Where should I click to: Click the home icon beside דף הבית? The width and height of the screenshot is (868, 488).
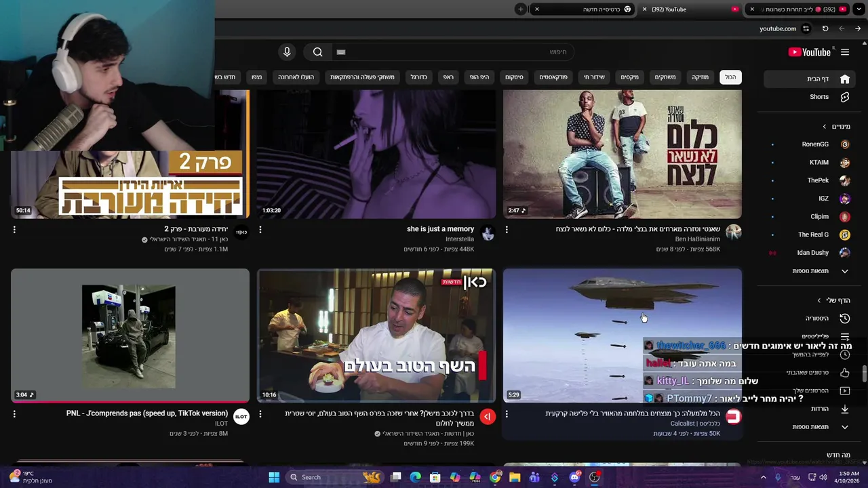[x=845, y=79]
